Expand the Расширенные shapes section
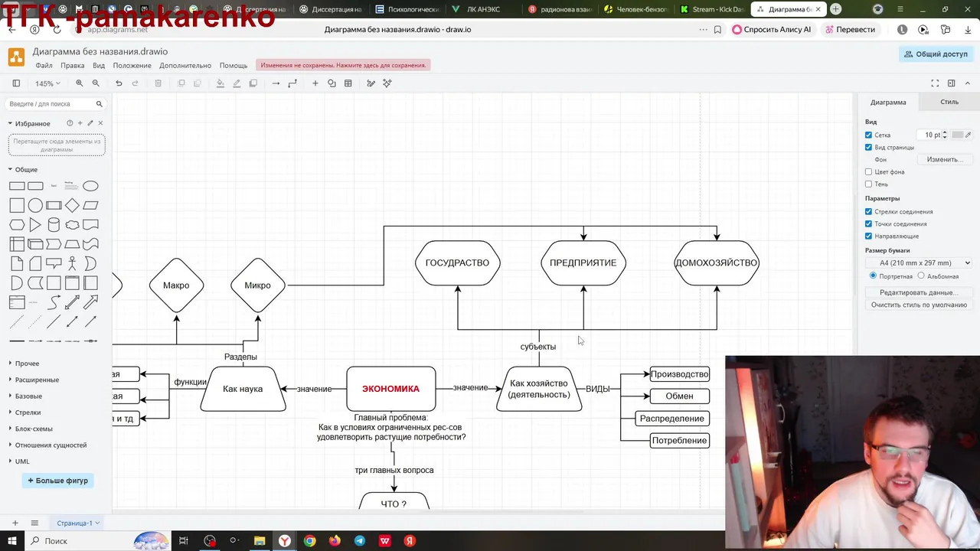 37,380
